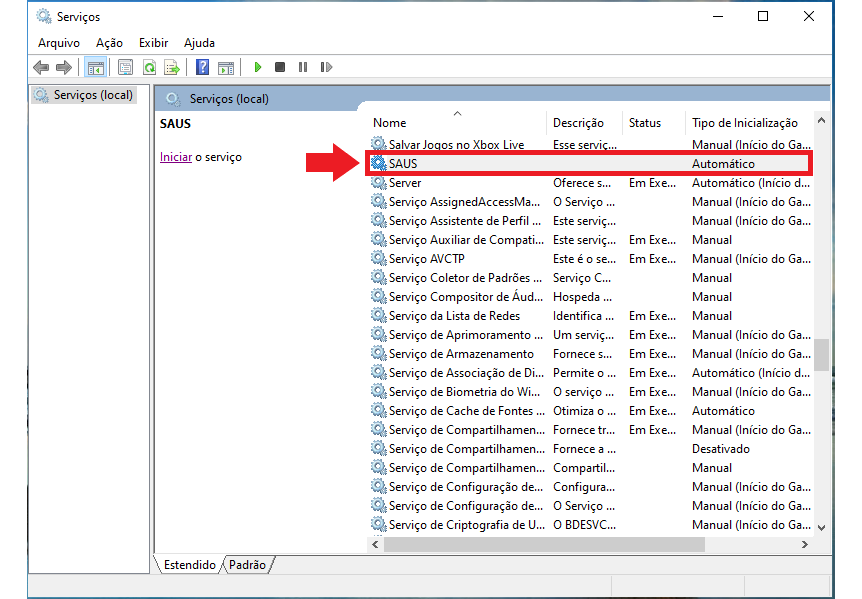Open the Exibir menu
The height and width of the screenshot is (599, 862).
pyautogui.click(x=153, y=43)
